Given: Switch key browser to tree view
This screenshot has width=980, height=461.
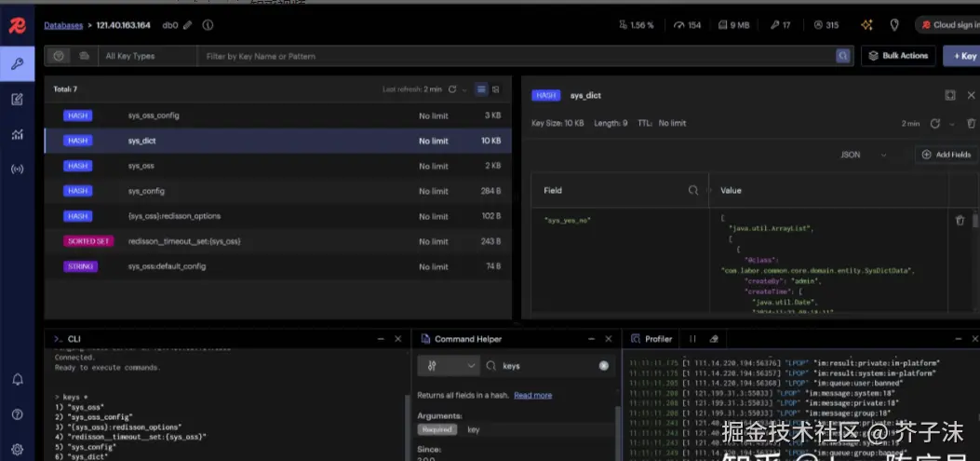Looking at the screenshot, I should (x=496, y=89).
